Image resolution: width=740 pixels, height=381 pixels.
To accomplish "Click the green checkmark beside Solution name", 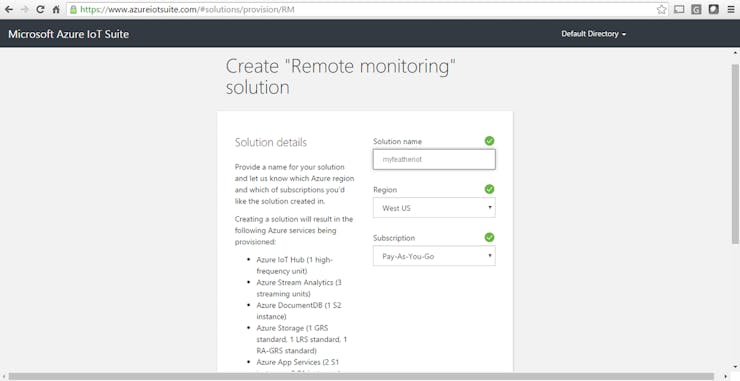I will coord(489,141).
